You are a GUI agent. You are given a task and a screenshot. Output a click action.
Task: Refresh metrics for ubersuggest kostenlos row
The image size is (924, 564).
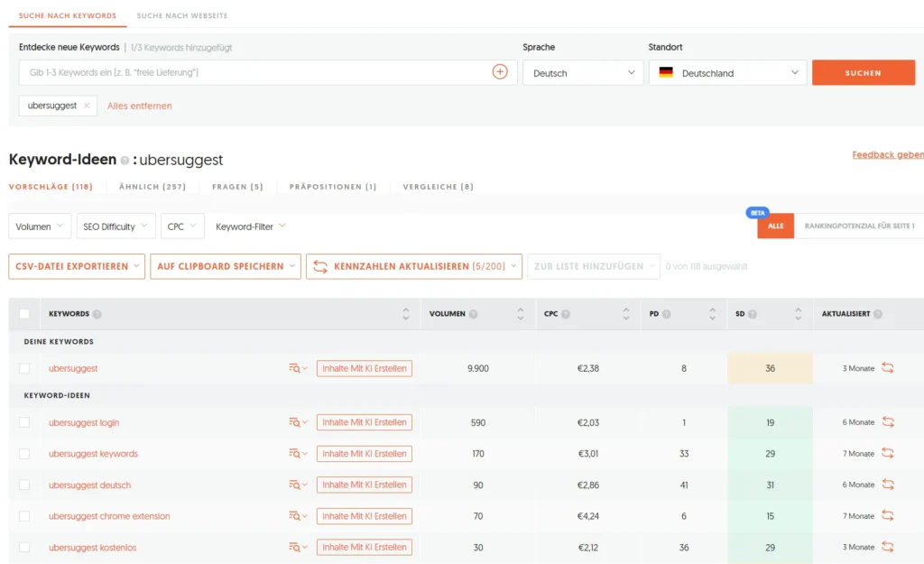point(888,547)
